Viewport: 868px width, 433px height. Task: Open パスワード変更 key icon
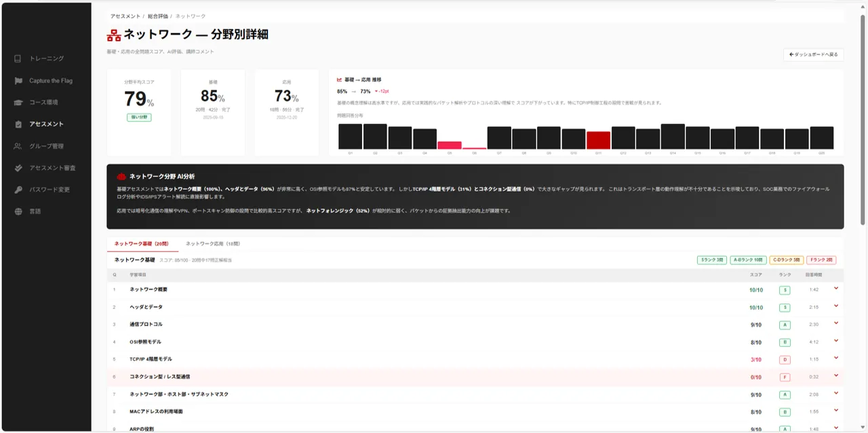click(x=18, y=190)
